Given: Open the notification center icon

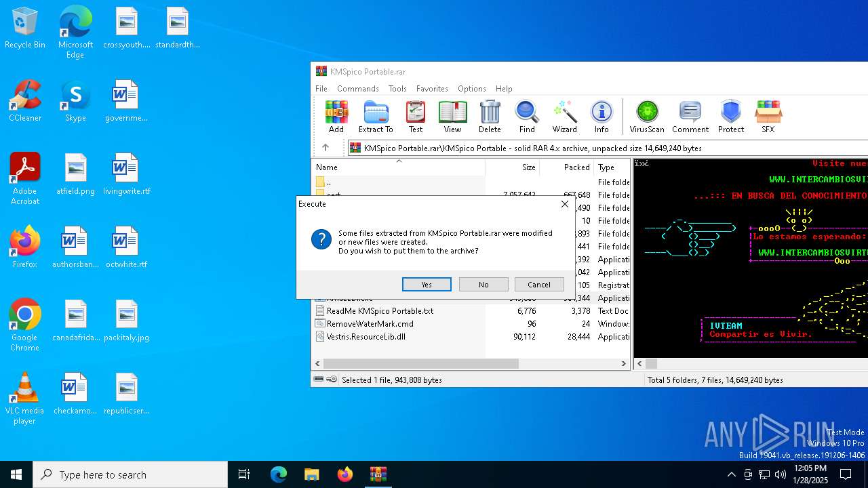Looking at the screenshot, I should tap(846, 474).
